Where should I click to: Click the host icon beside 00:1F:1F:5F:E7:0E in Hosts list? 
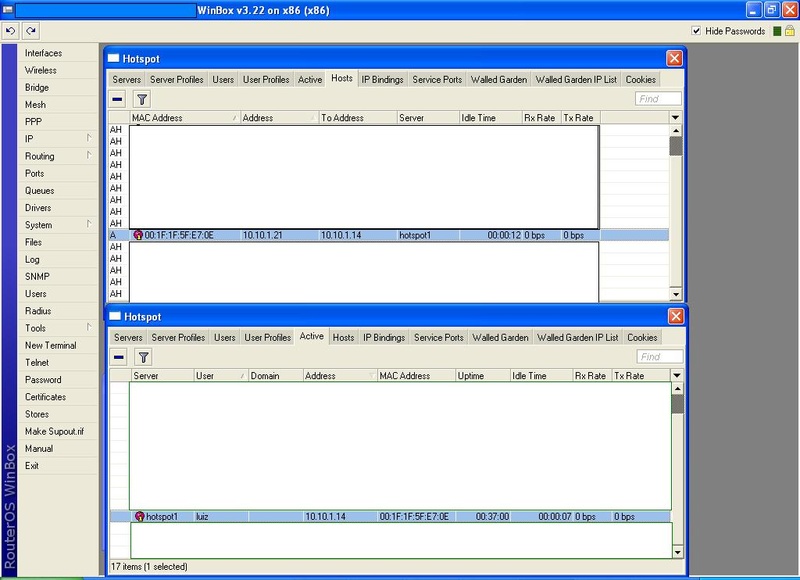click(x=138, y=235)
